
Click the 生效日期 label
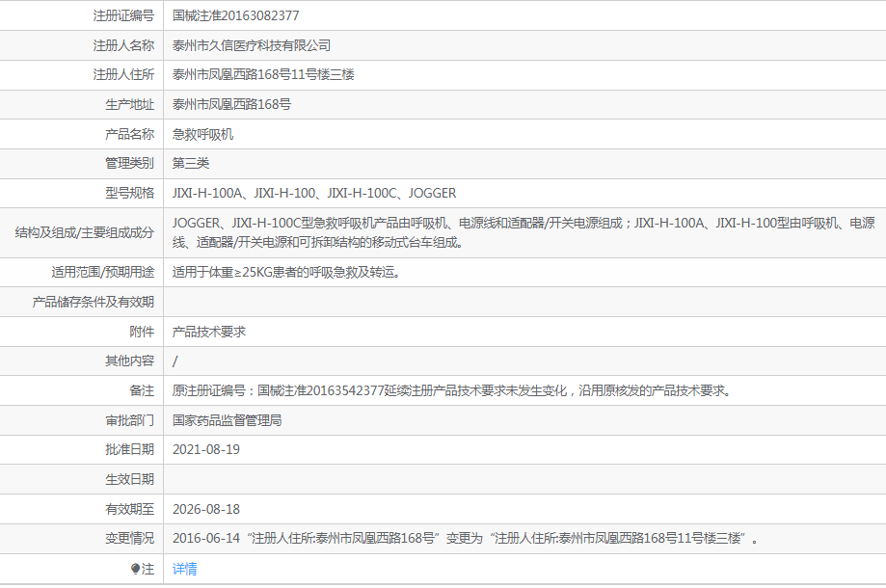coord(129,479)
